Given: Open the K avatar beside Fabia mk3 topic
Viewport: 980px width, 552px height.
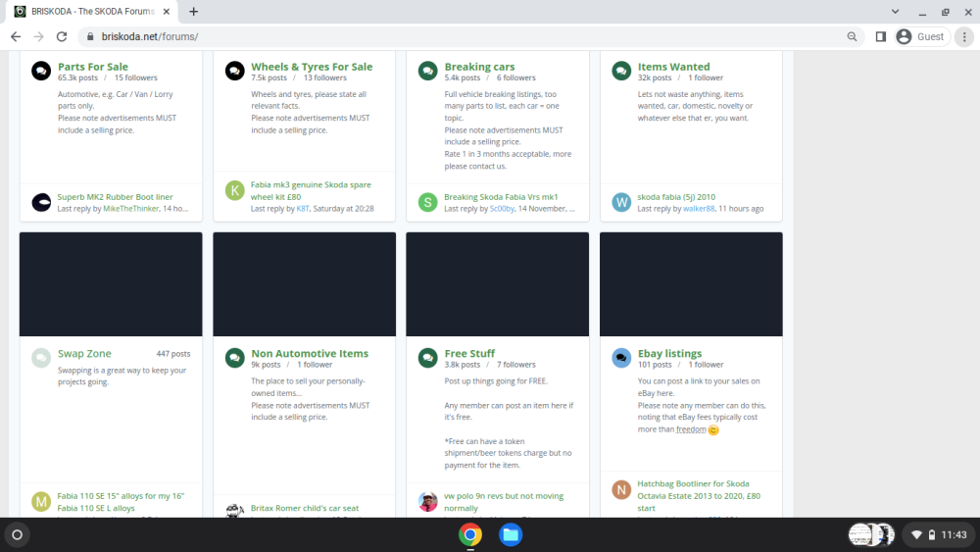Looking at the screenshot, I should click(x=234, y=190).
